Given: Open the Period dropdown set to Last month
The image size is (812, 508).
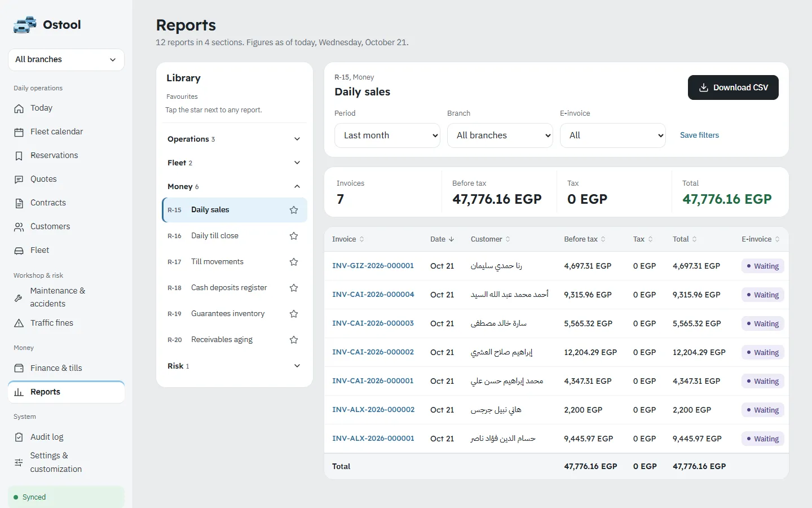Looking at the screenshot, I should (387, 135).
